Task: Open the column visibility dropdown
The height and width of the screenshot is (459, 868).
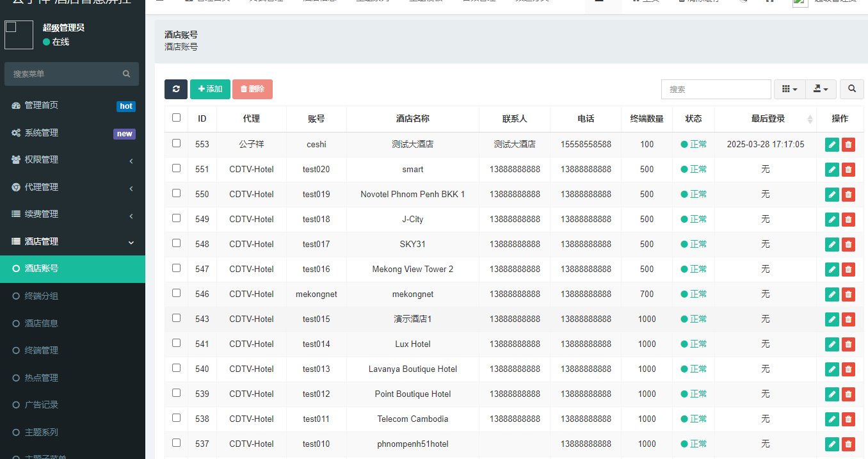Action: point(789,89)
